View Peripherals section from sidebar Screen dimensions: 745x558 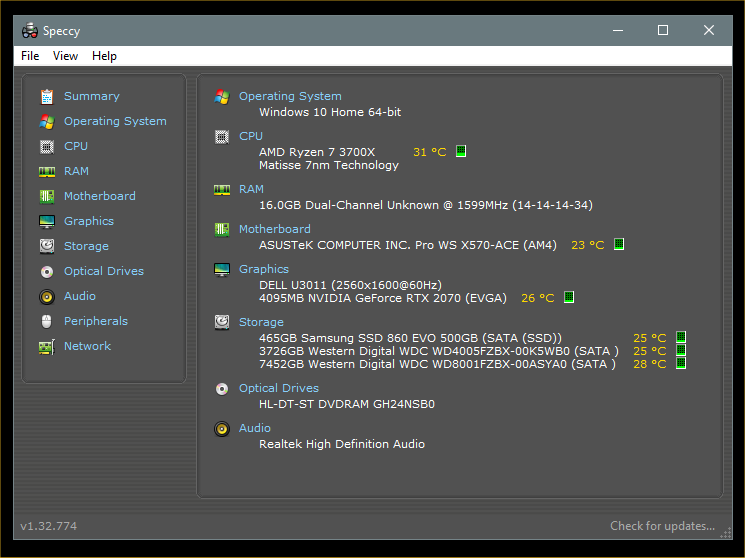coord(96,321)
